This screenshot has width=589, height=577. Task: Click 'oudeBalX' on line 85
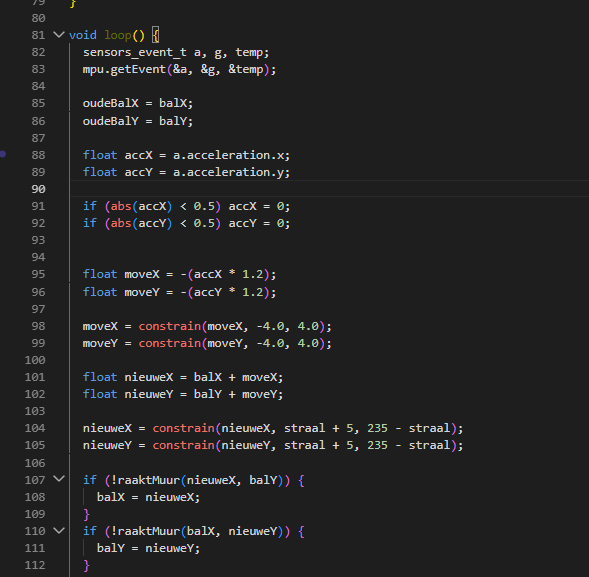[x=110, y=103]
